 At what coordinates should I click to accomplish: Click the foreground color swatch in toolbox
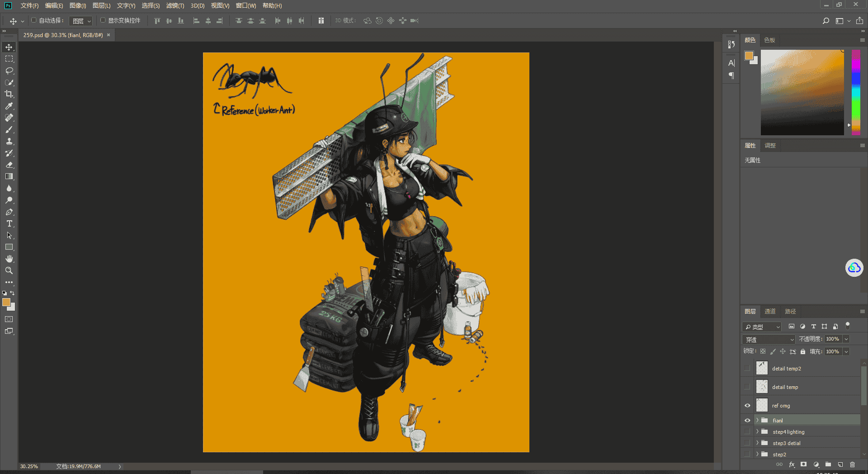pyautogui.click(x=6, y=302)
